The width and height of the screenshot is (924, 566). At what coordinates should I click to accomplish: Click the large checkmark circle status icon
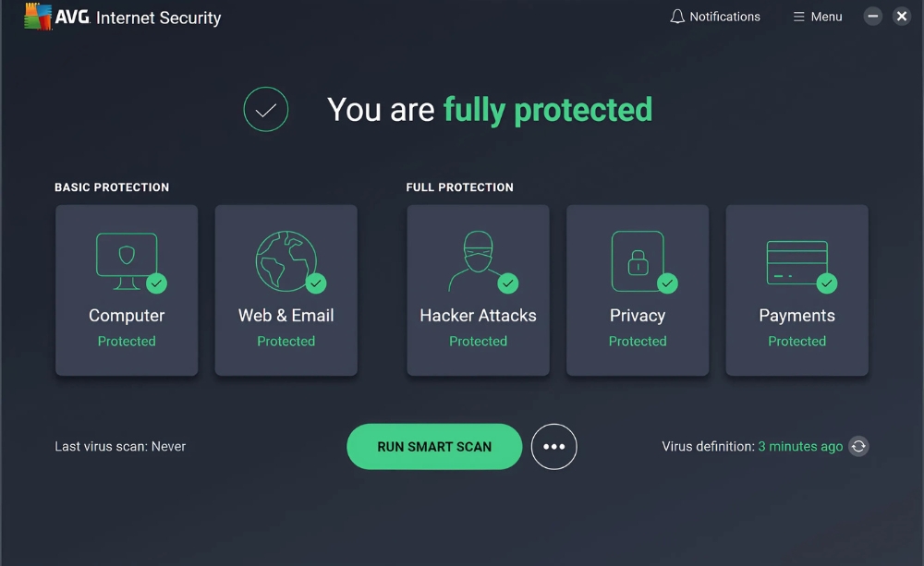[266, 110]
